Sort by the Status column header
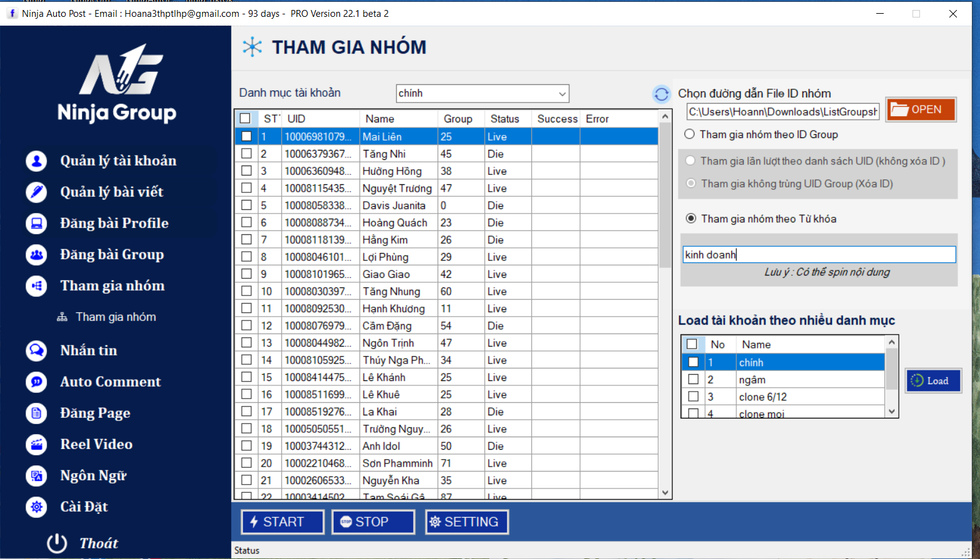 coord(507,119)
